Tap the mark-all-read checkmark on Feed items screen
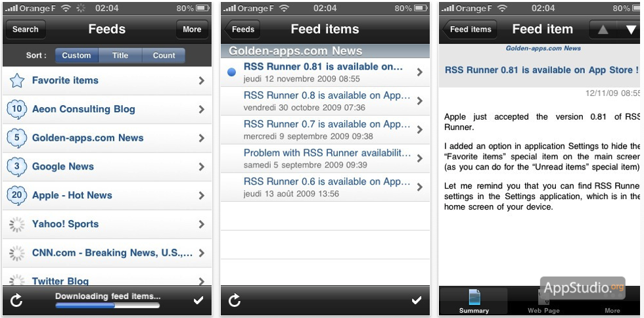Image resolution: width=644 pixels, height=318 pixels. pos(416,301)
